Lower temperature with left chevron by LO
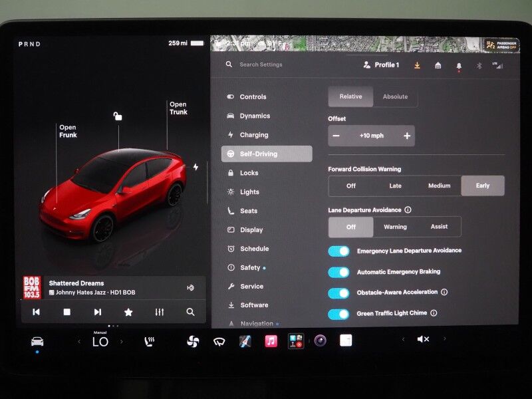The width and height of the screenshot is (532, 399). 79,342
